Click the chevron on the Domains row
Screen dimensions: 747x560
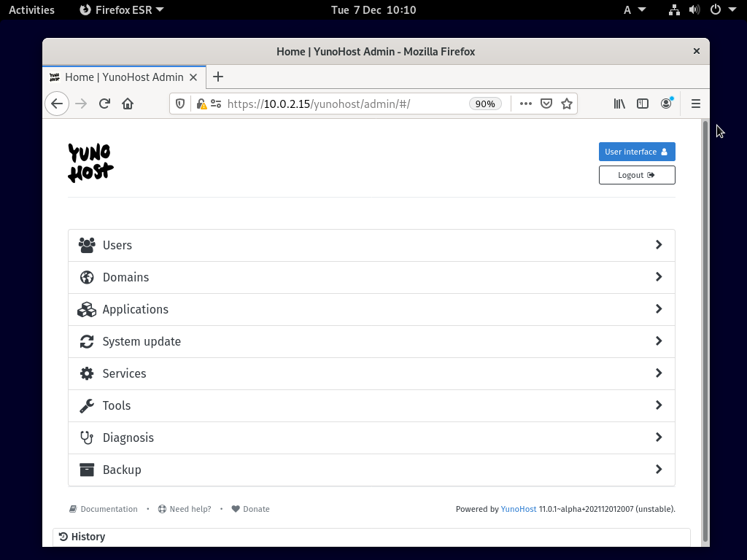pyautogui.click(x=659, y=276)
